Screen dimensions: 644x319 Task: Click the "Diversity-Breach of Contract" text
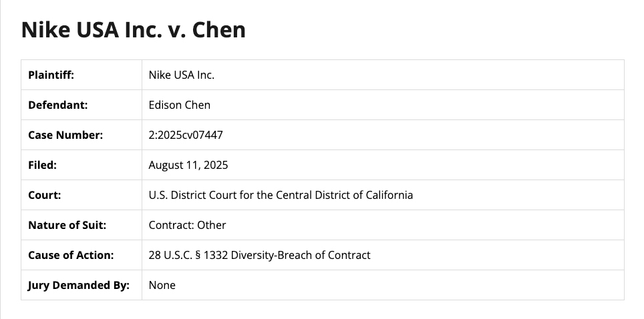(301, 255)
